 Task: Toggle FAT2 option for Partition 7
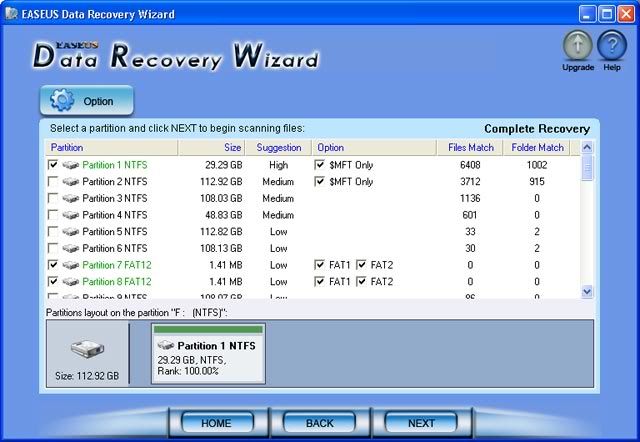(361, 264)
